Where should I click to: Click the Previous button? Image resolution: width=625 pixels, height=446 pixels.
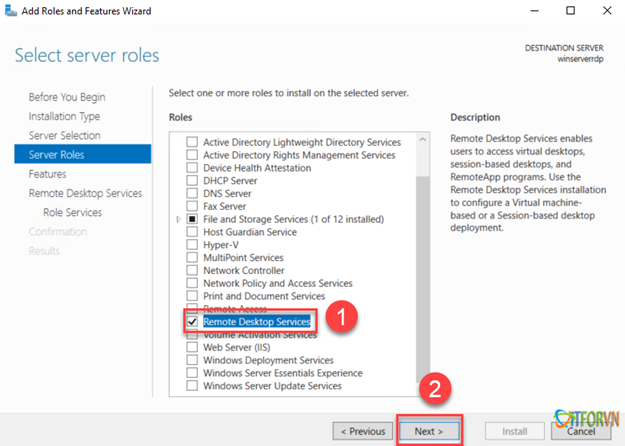(x=362, y=431)
